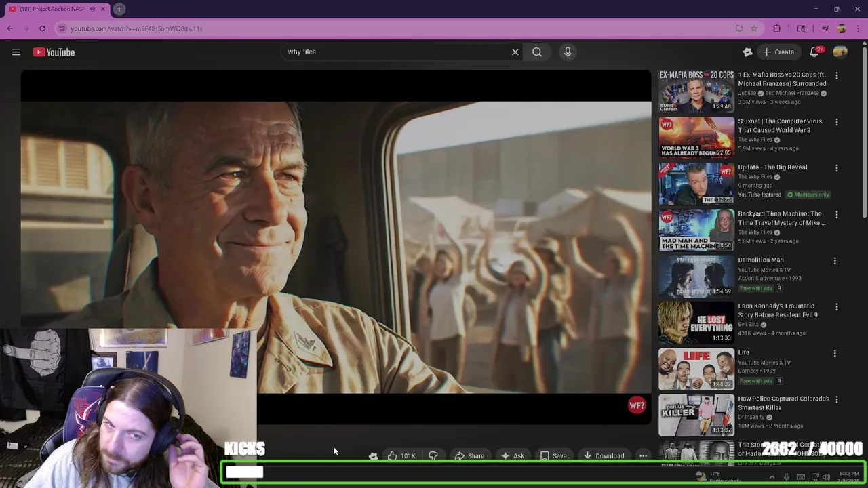Open the tab search icon in toolbar
This screenshot has width=868, height=488.
pyautogui.click(x=801, y=28)
